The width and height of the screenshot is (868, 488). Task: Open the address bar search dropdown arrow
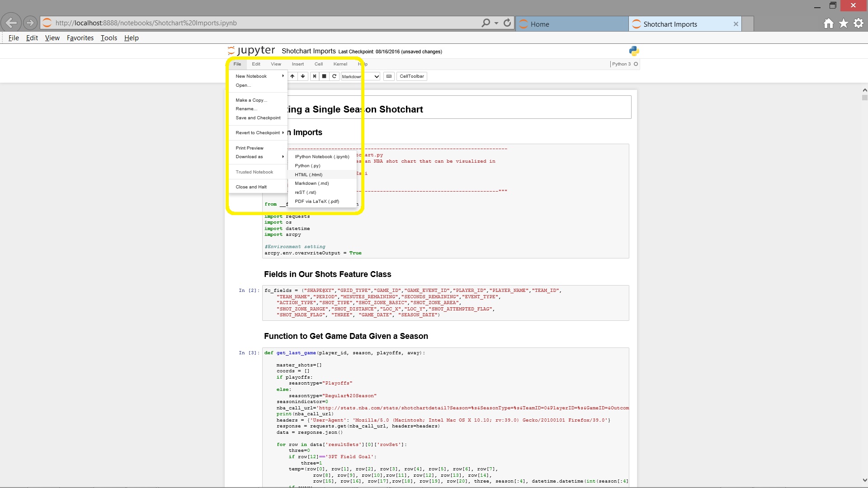point(496,23)
